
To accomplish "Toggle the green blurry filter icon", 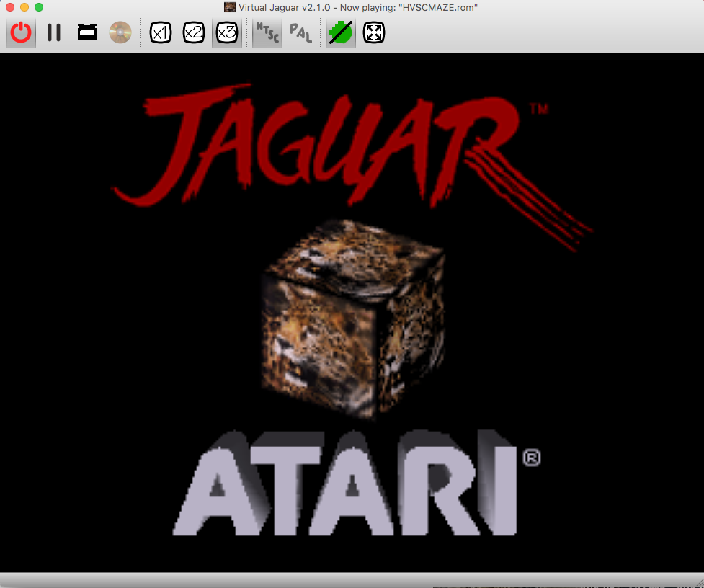I will pyautogui.click(x=340, y=32).
